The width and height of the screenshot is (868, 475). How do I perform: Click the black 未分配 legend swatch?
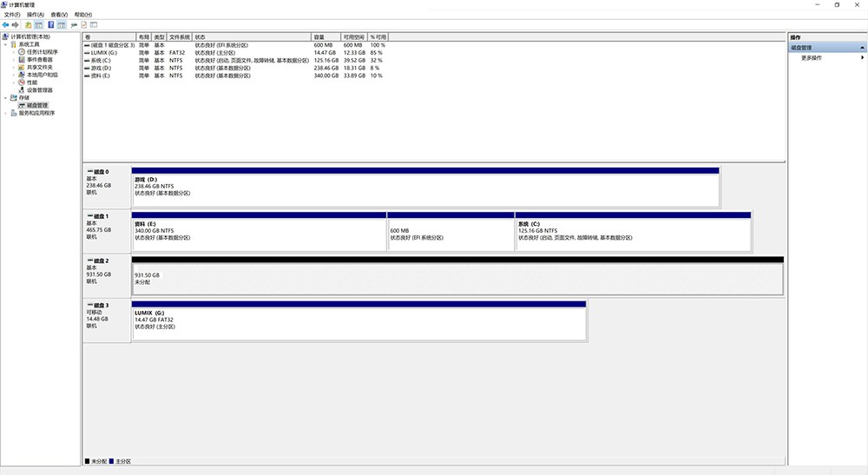point(87,461)
